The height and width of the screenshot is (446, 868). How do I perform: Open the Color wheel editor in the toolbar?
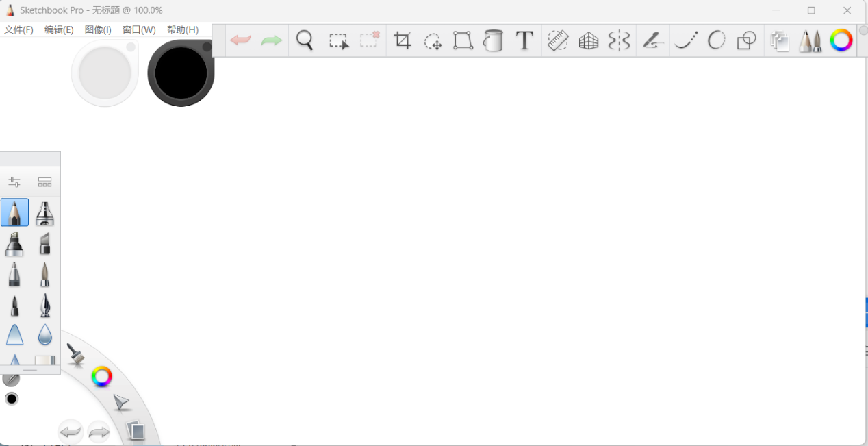pos(841,40)
